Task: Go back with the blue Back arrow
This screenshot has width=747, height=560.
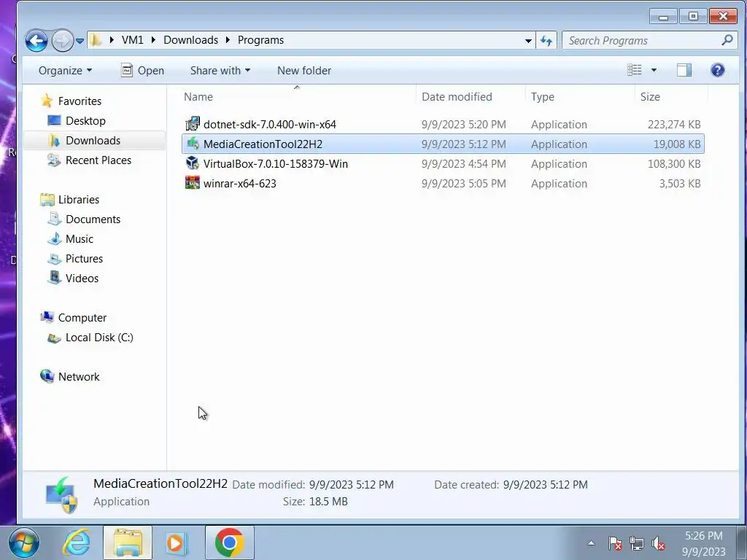Action: 36,41
